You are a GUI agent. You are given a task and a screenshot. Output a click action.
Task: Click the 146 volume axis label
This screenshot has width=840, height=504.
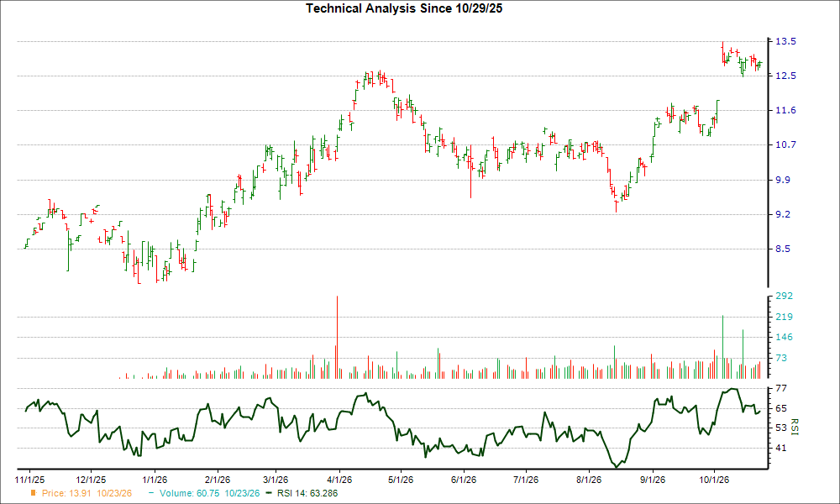[x=785, y=338]
